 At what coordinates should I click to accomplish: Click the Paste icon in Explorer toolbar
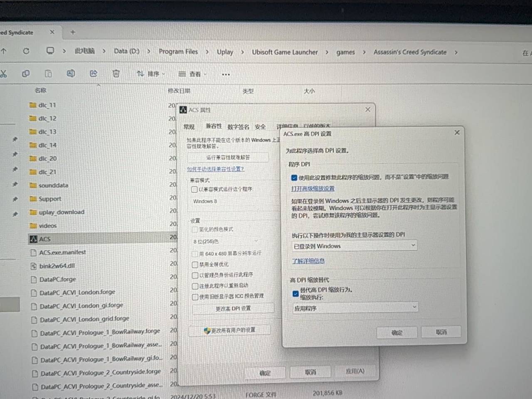48,74
